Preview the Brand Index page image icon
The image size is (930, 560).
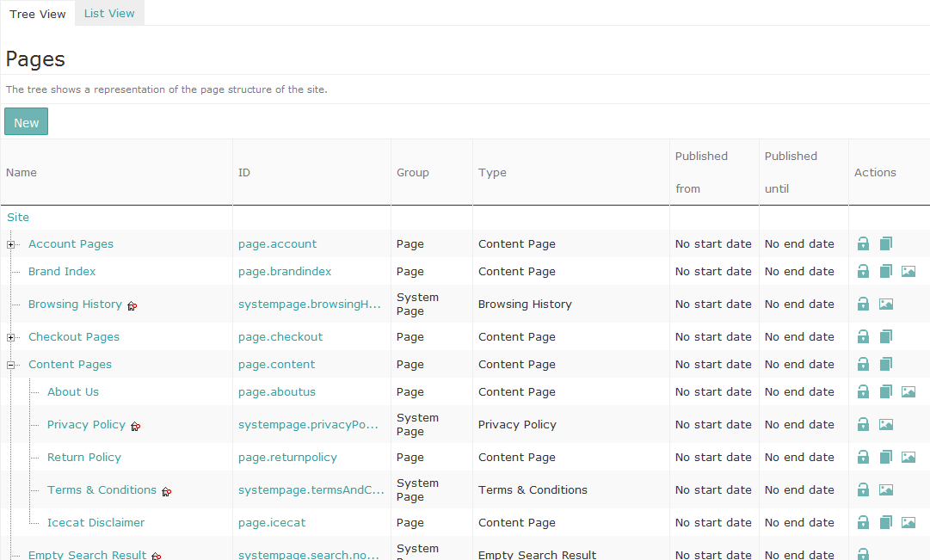[x=908, y=271]
